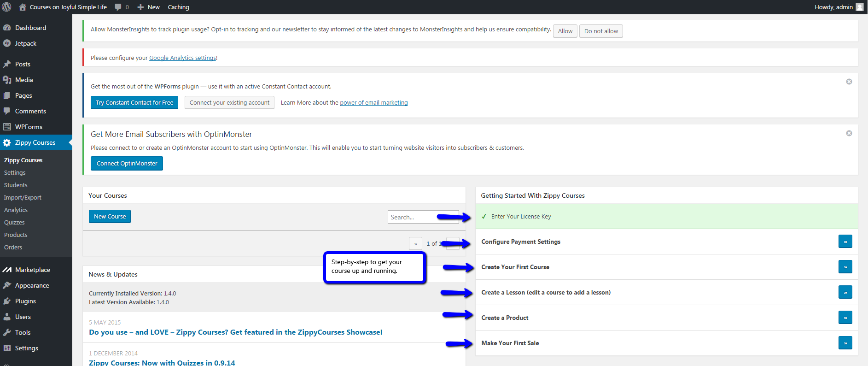Screen dimensions: 868x366
Task: Open the Howdy, admin account menu
Action: (839, 7)
